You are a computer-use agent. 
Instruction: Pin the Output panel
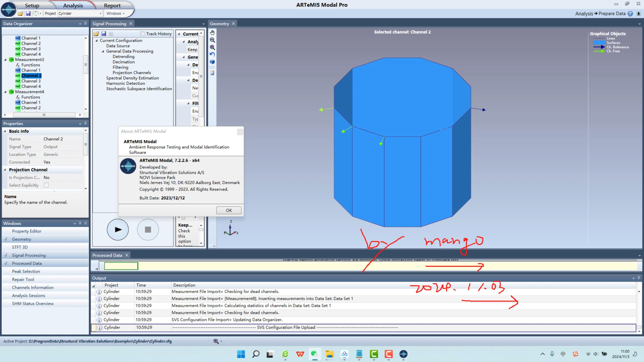click(x=639, y=278)
